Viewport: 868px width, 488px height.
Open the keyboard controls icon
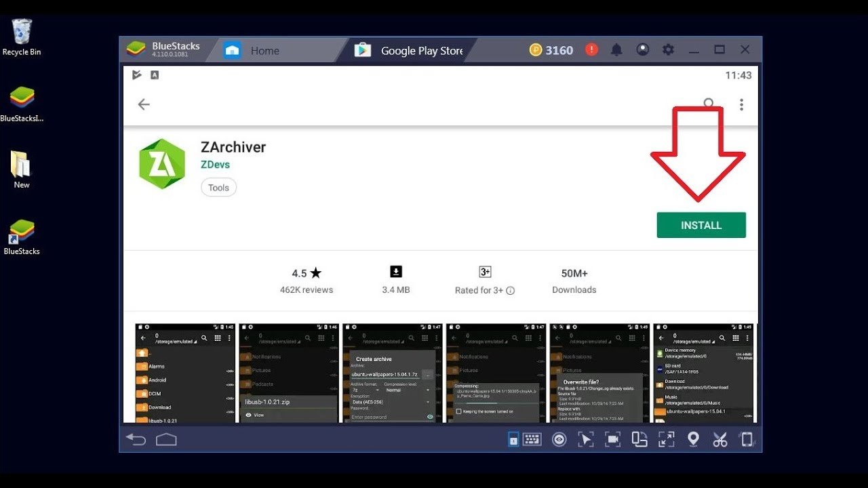[532, 439]
